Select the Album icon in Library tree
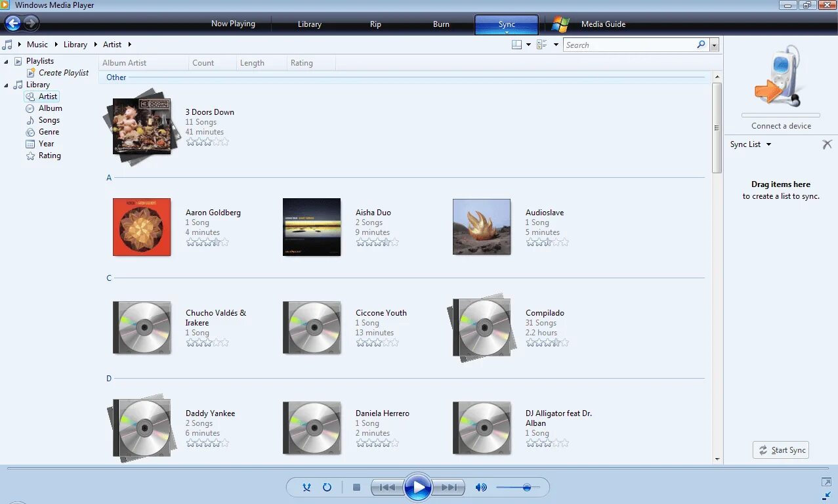This screenshot has height=504, width=838. coord(30,108)
